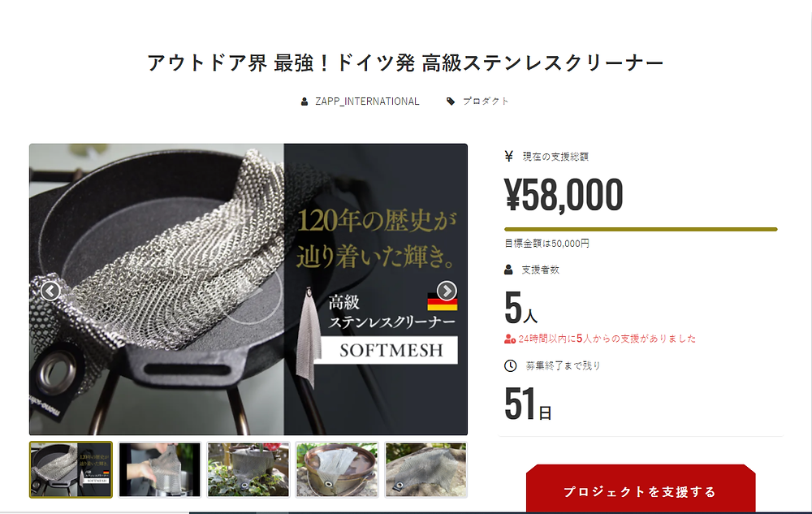
Task: Click the main SOFTMESH product image
Action: 248,289
